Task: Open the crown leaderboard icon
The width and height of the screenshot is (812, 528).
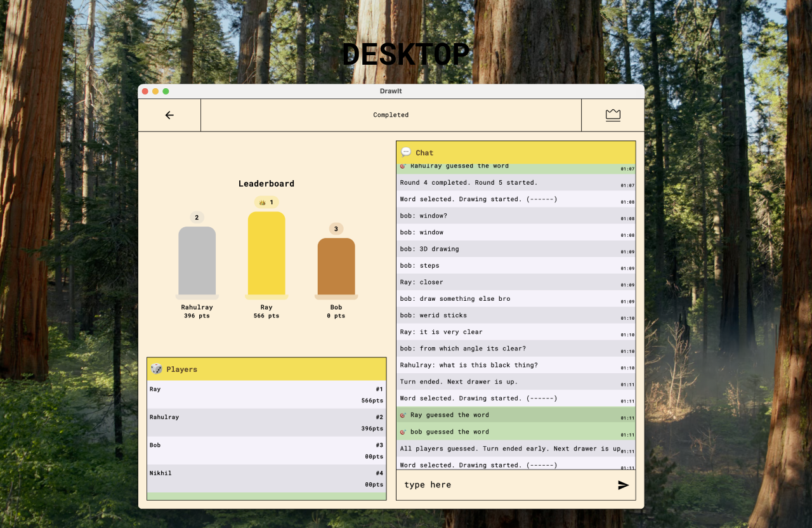Action: click(613, 115)
